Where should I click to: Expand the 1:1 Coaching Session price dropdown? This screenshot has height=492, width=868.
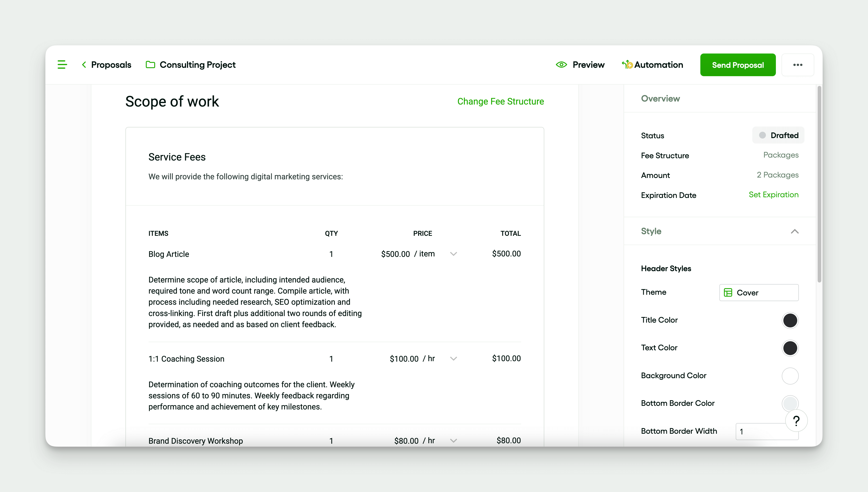tap(453, 358)
